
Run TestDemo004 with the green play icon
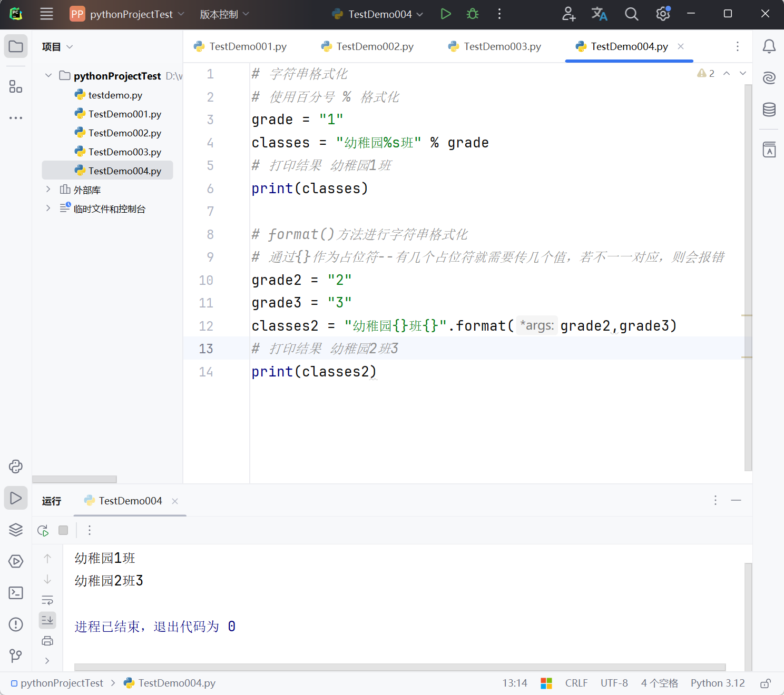point(446,14)
